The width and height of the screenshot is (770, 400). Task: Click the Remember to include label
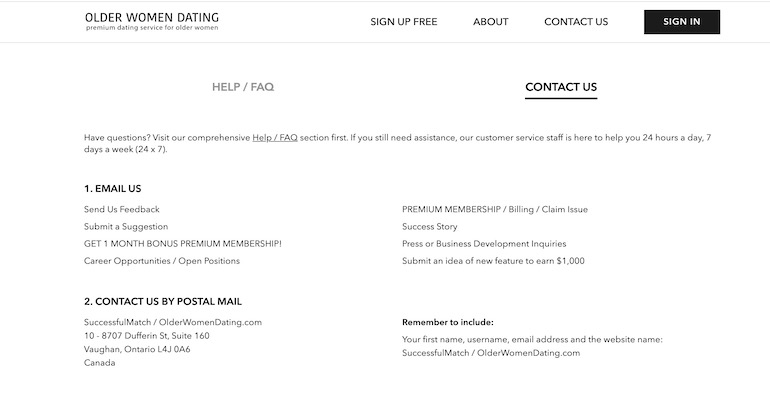(x=448, y=322)
